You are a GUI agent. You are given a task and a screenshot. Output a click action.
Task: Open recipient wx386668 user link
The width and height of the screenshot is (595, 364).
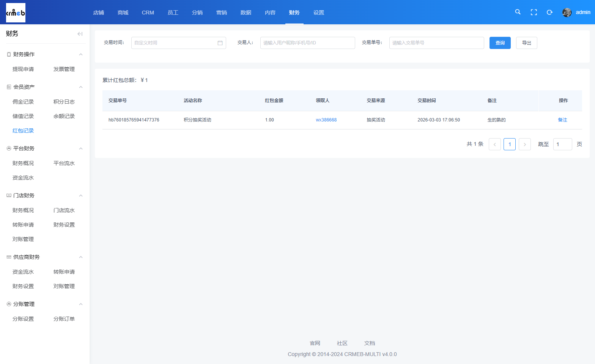[x=326, y=120]
